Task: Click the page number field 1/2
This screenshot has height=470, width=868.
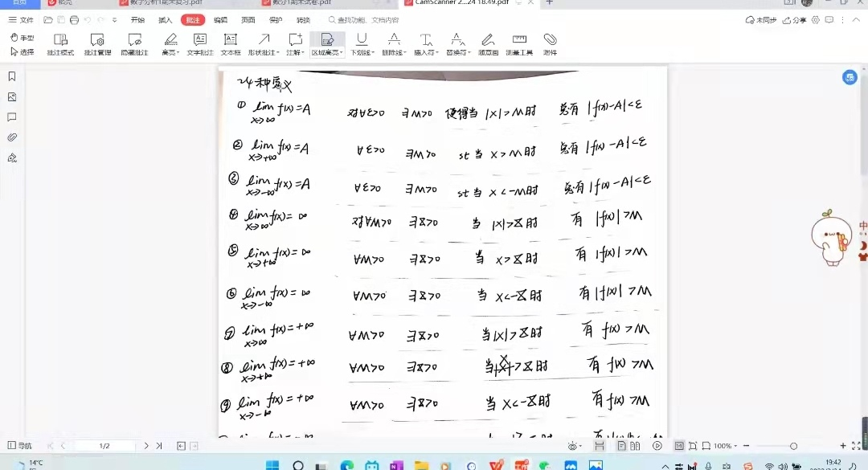Action: click(x=104, y=446)
